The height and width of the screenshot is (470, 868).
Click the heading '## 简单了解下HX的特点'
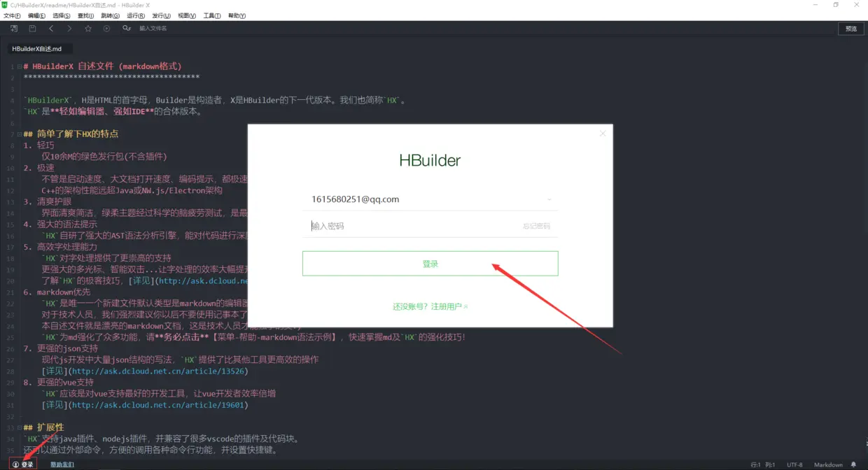click(71, 134)
